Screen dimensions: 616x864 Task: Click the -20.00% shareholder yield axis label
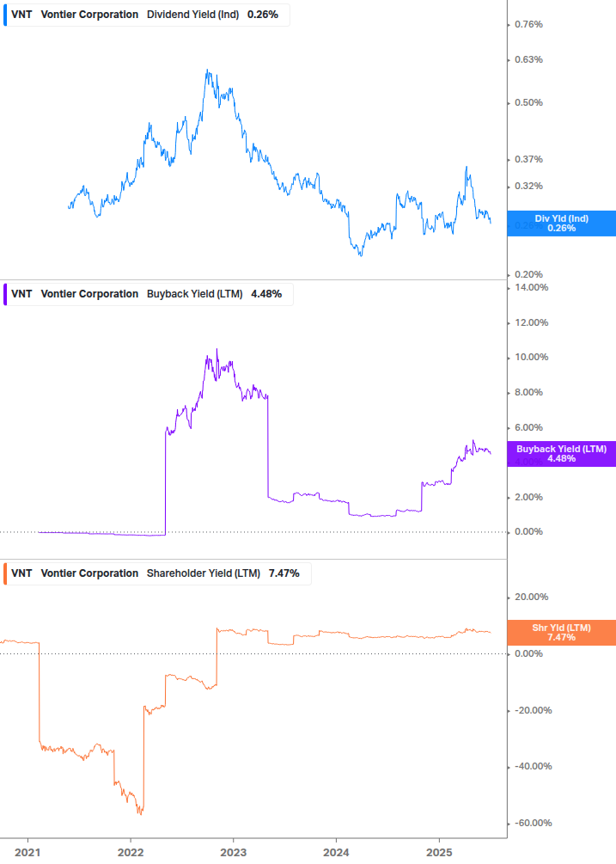(x=533, y=710)
